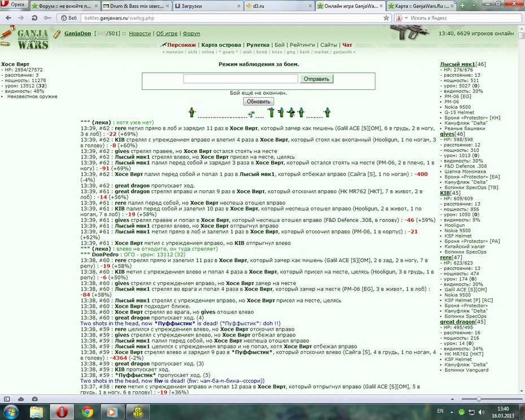525x420 pixels.
Task: Open the Форум link in the page header
Action: point(191,33)
